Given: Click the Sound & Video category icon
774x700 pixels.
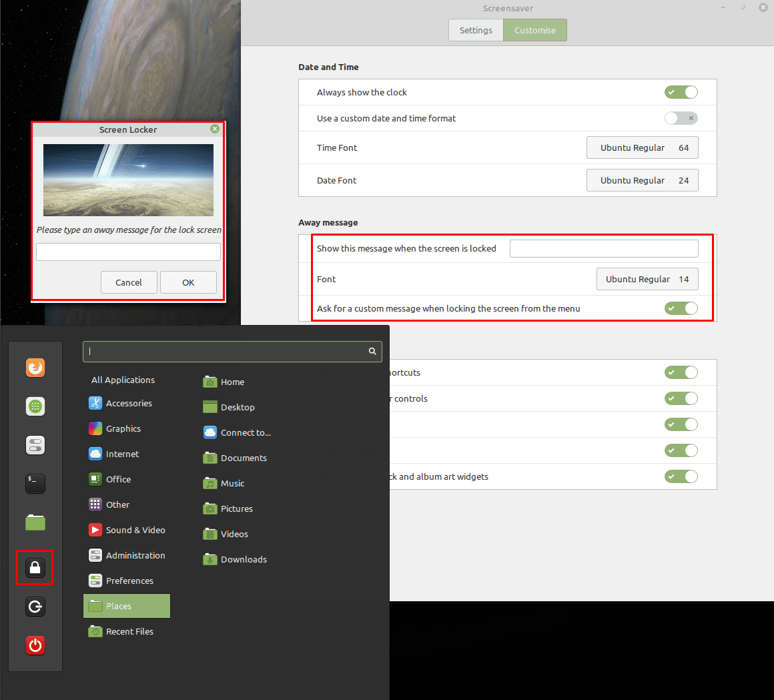Looking at the screenshot, I should tap(95, 530).
